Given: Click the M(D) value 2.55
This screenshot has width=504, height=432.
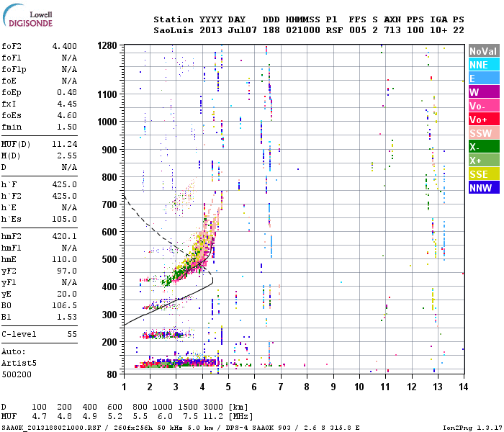Looking at the screenshot, I should pos(67,156).
